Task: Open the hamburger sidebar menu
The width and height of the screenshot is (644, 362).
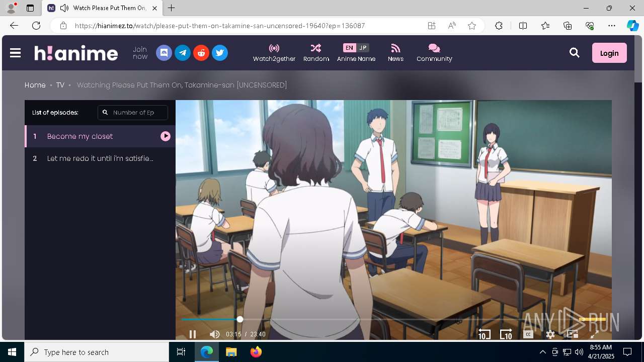Action: pyautogui.click(x=15, y=53)
